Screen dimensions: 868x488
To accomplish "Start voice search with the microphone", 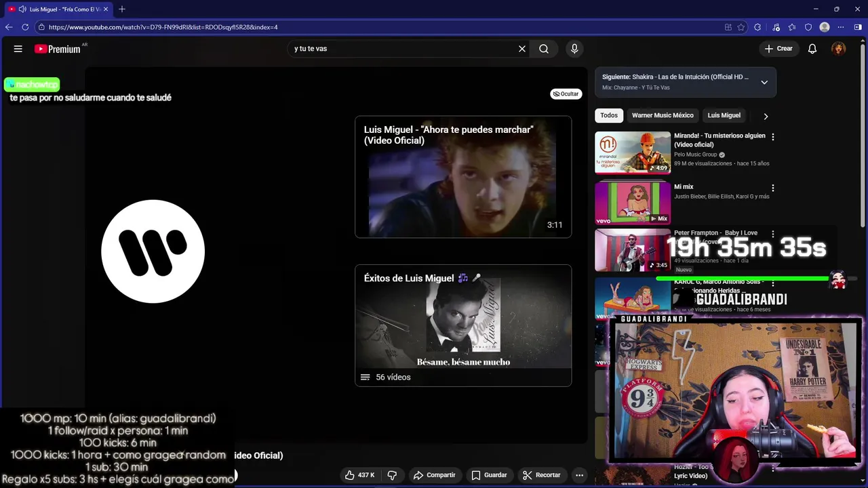I will (574, 49).
